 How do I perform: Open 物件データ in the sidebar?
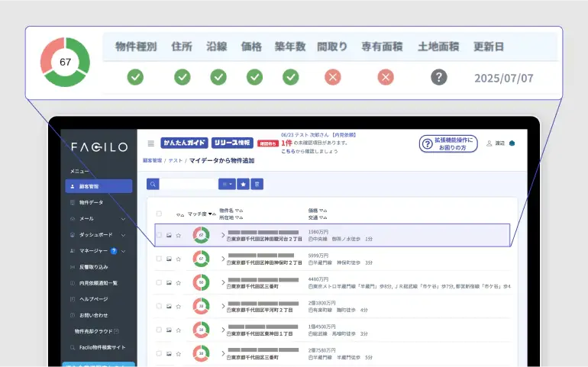click(x=91, y=202)
